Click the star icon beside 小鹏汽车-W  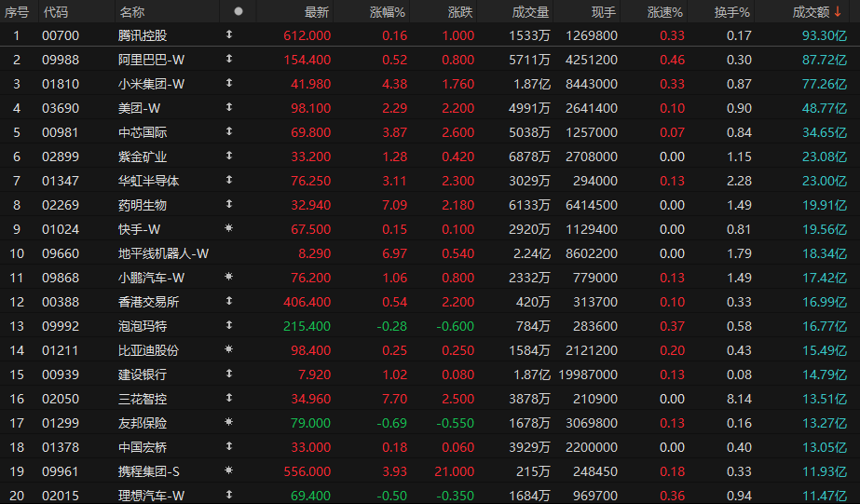pos(229,277)
